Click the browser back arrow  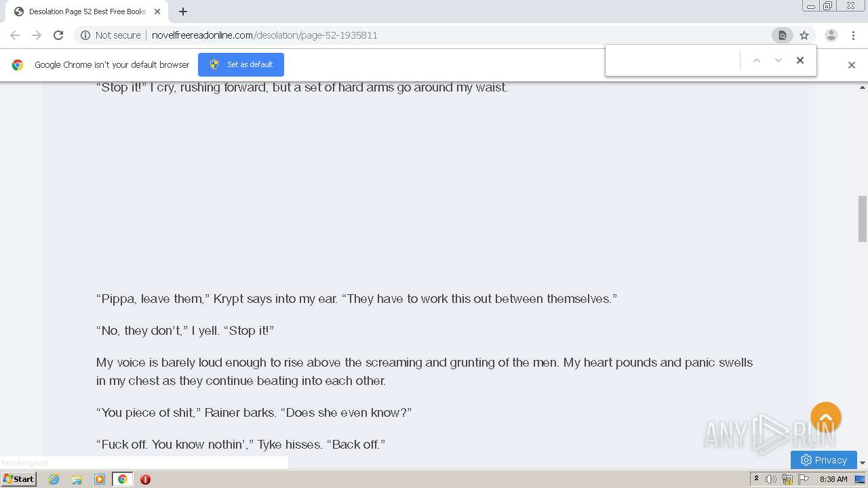(x=15, y=35)
